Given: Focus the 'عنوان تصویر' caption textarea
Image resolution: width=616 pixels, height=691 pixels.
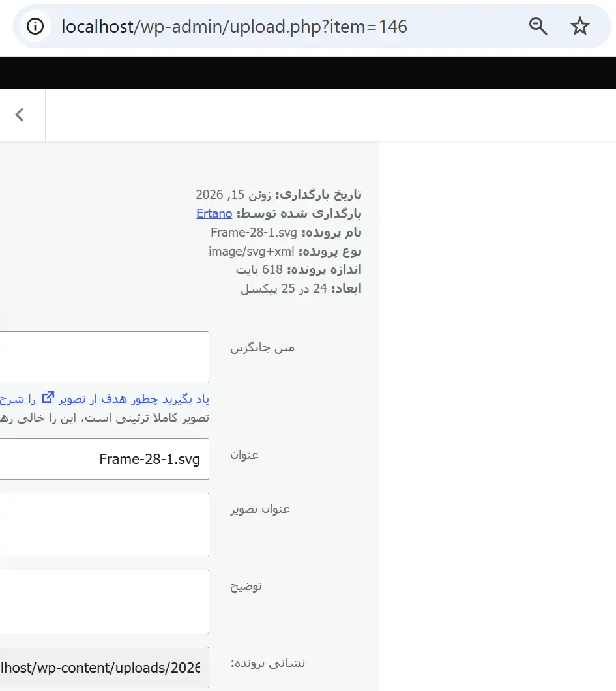Looking at the screenshot, I should pos(104,525).
